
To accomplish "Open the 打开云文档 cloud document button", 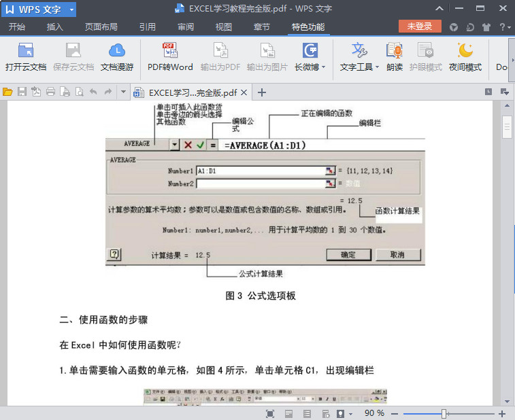I will pos(26,57).
